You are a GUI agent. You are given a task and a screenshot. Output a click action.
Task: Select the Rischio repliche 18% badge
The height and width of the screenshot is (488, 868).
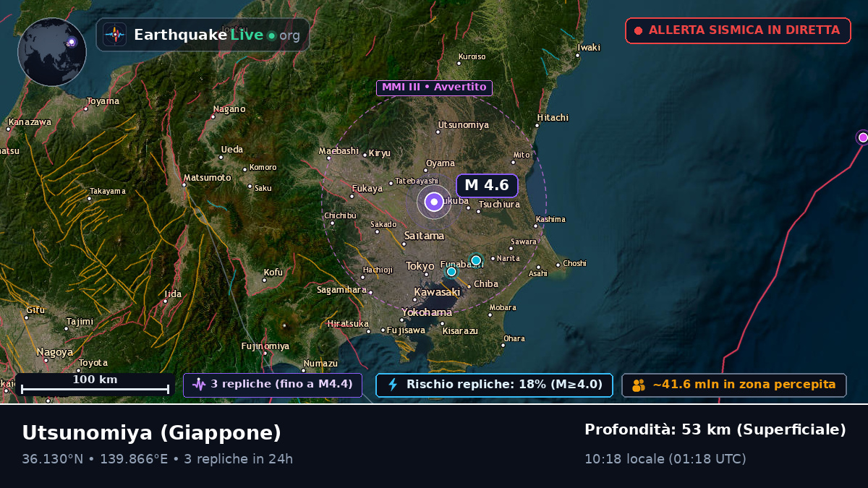coord(495,385)
